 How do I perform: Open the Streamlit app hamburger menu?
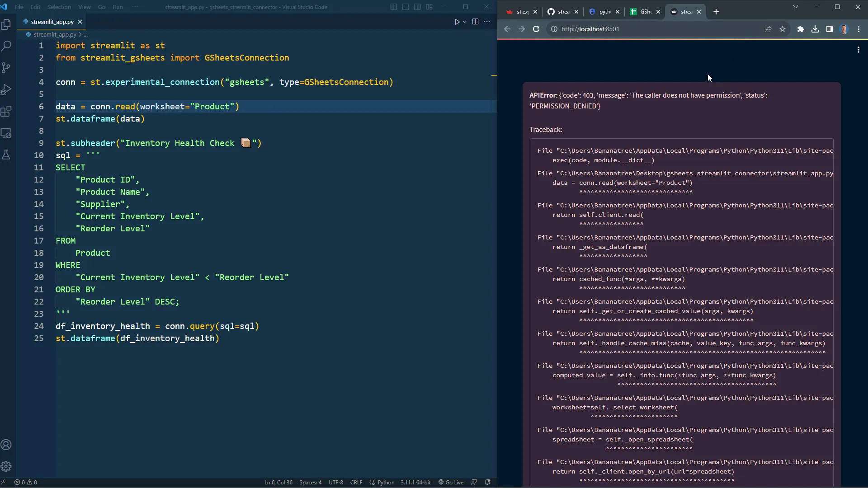coord(858,50)
